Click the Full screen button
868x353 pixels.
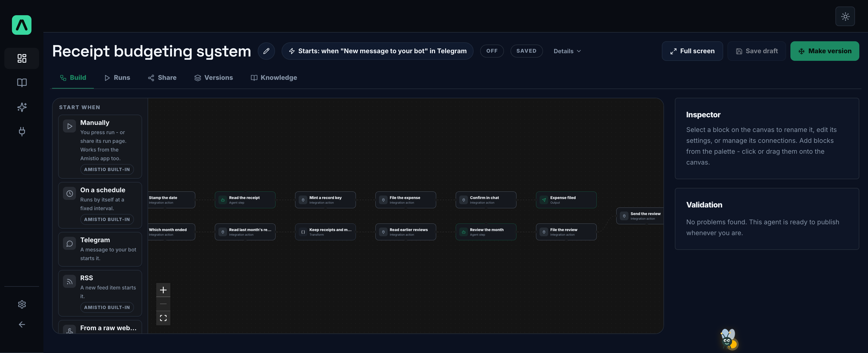pyautogui.click(x=692, y=51)
